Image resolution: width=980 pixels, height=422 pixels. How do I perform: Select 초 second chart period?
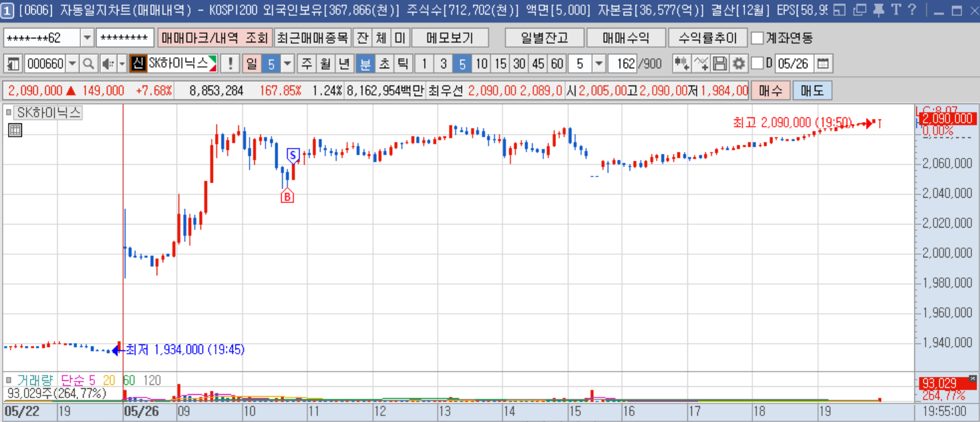(x=384, y=64)
